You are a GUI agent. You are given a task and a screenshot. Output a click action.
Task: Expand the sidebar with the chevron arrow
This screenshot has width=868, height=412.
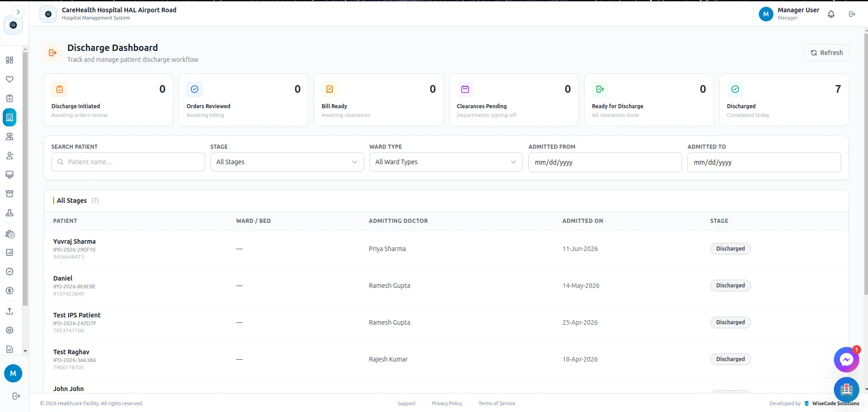click(18, 12)
